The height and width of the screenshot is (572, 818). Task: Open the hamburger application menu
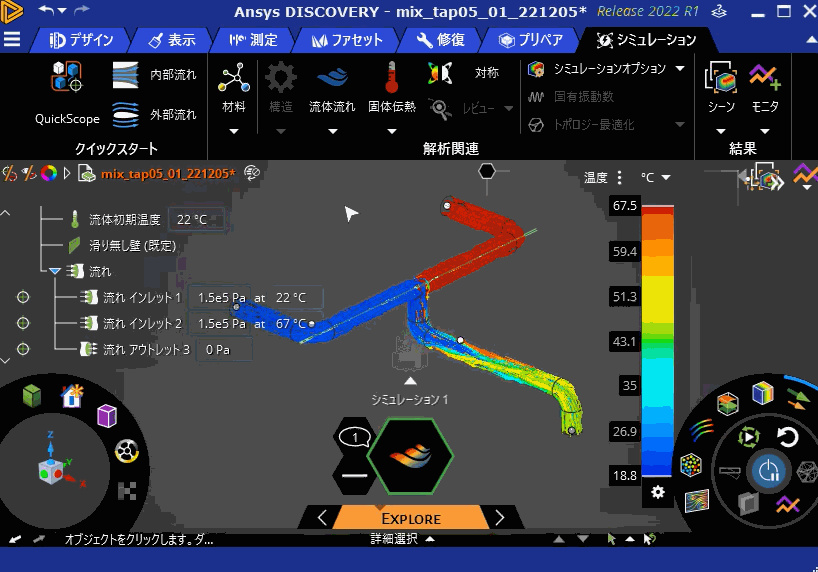tap(11, 39)
